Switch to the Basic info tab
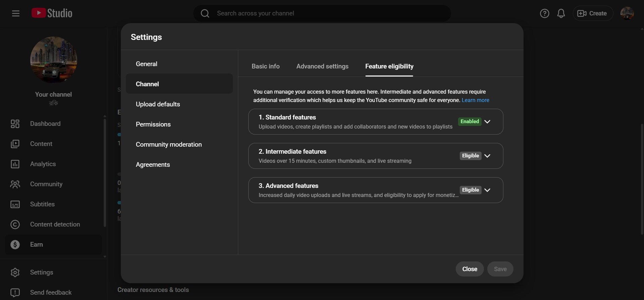 coord(265,66)
